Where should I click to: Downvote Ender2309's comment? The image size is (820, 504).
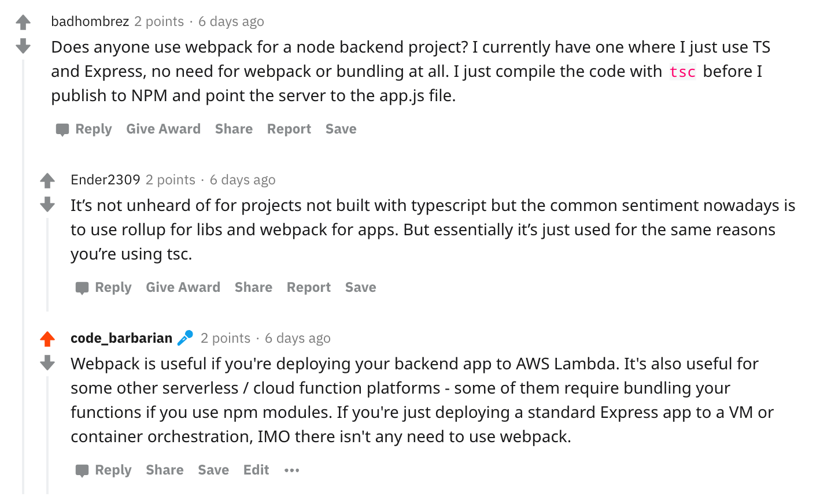(47, 204)
